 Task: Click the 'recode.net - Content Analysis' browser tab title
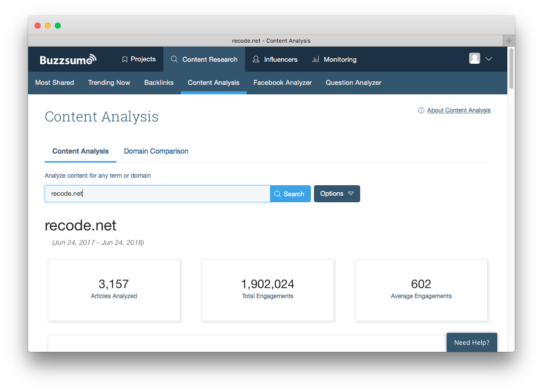pyautogui.click(x=271, y=41)
